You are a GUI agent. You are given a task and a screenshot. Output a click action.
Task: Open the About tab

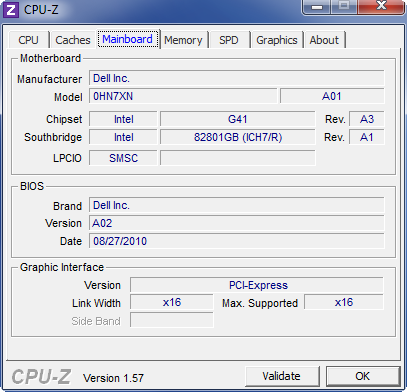point(324,40)
